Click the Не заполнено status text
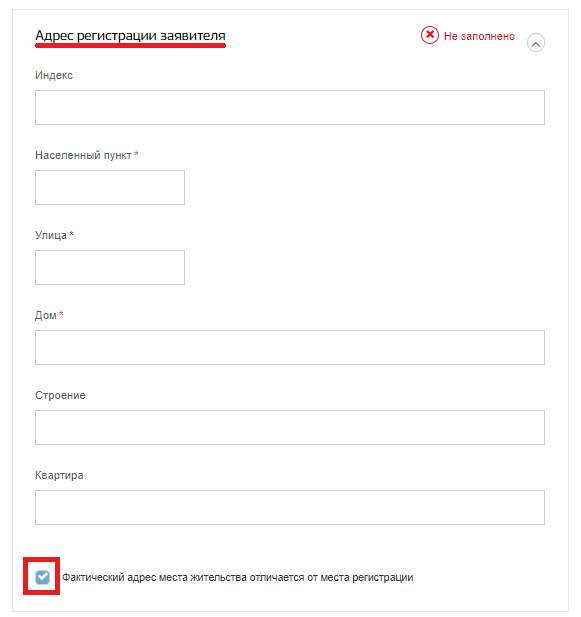This screenshot has height=617, width=581. pyautogui.click(x=479, y=36)
